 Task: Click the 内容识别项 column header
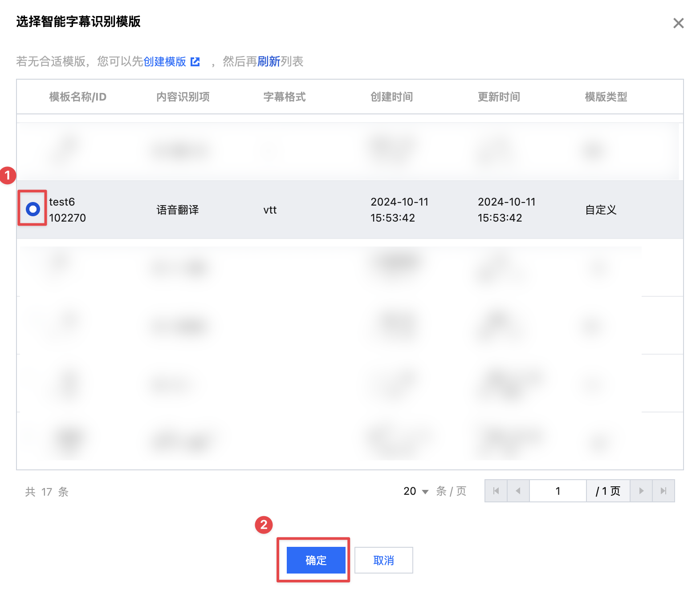pos(183,97)
